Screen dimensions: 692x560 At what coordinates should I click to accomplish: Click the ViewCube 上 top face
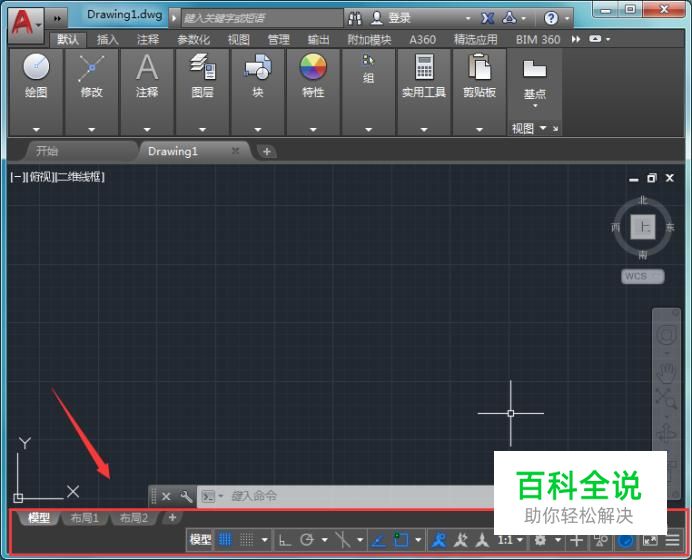tap(643, 227)
